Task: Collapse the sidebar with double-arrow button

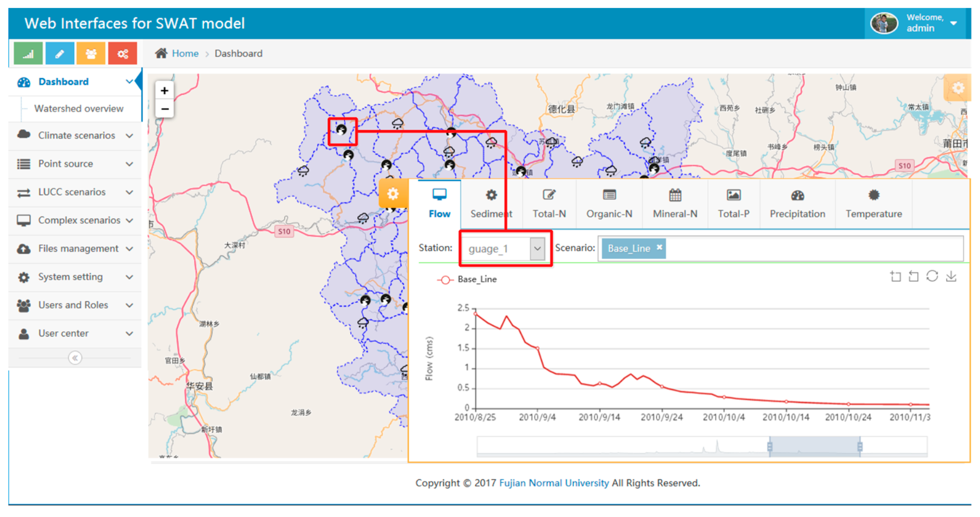Action: point(75,358)
